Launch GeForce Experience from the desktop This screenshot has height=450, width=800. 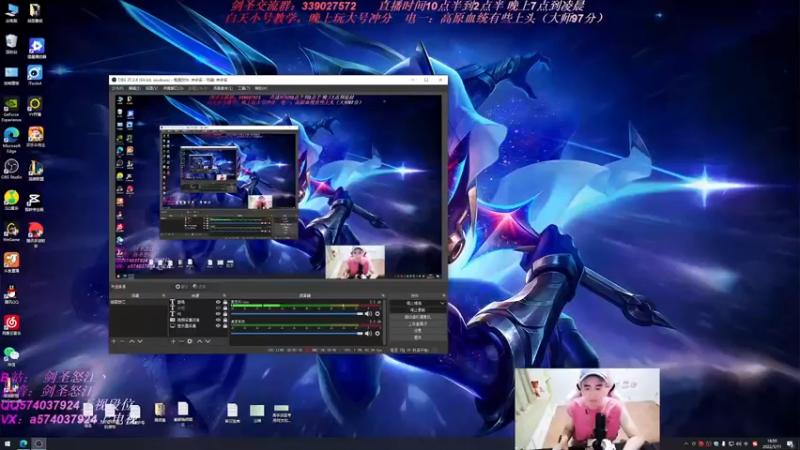pyautogui.click(x=11, y=108)
